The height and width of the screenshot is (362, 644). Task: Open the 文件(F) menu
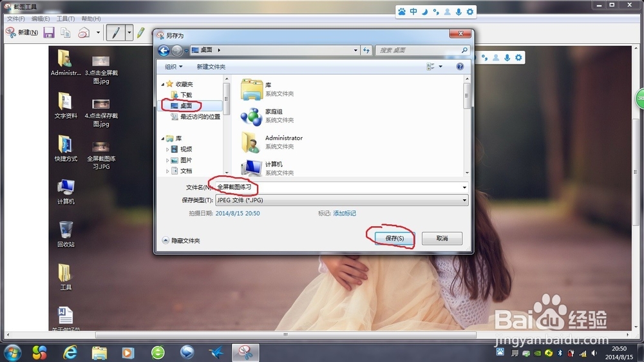pyautogui.click(x=15, y=19)
